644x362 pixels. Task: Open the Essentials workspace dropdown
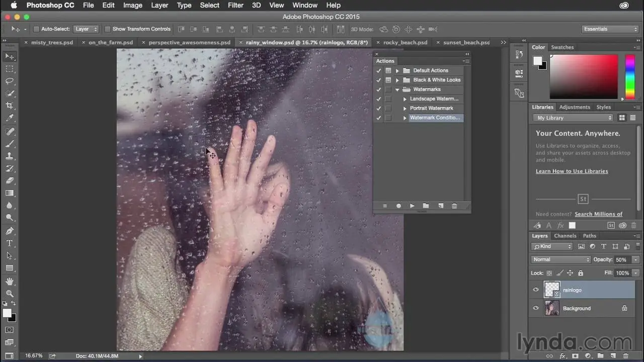tap(610, 29)
